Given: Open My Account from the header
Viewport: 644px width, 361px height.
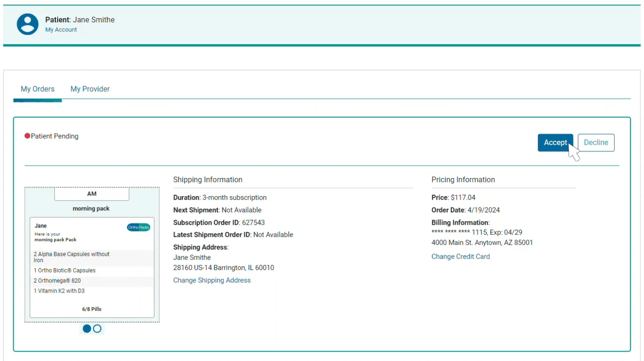Looking at the screenshot, I should 61,29.
